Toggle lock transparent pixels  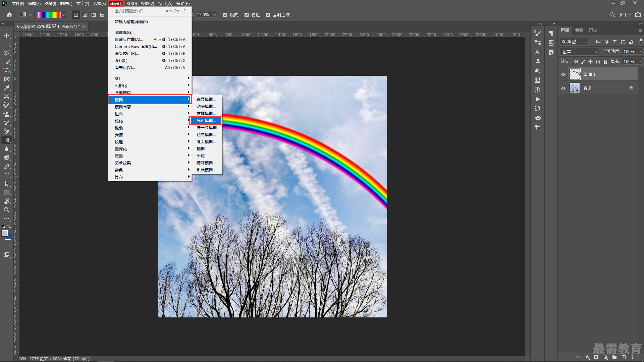tap(576, 62)
